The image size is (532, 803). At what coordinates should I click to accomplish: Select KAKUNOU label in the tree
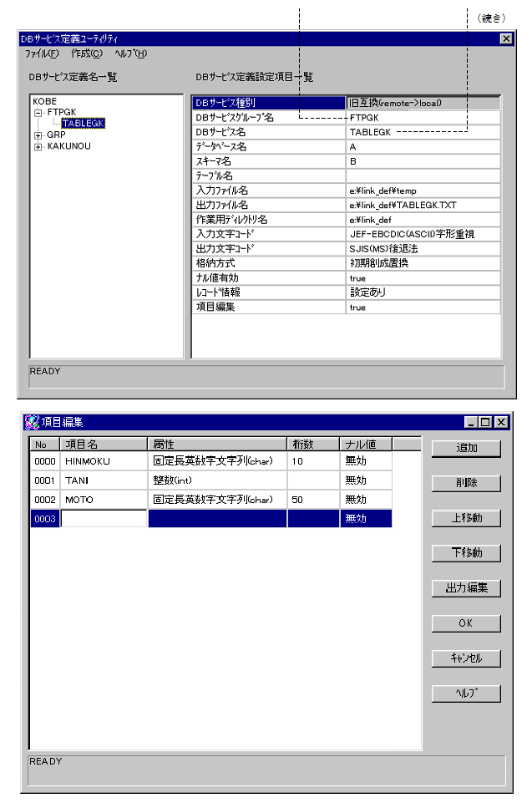(69, 146)
